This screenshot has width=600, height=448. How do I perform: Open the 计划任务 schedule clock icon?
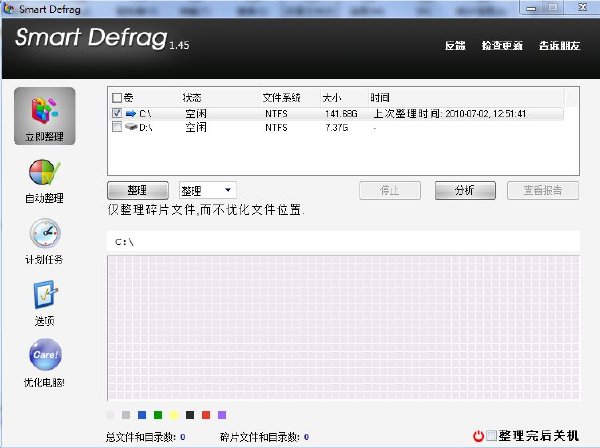45,233
